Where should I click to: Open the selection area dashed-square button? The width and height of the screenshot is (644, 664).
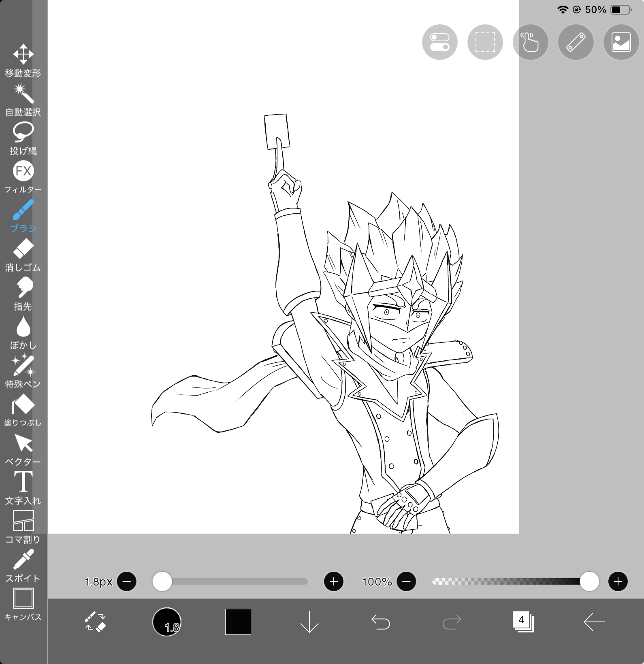(485, 42)
